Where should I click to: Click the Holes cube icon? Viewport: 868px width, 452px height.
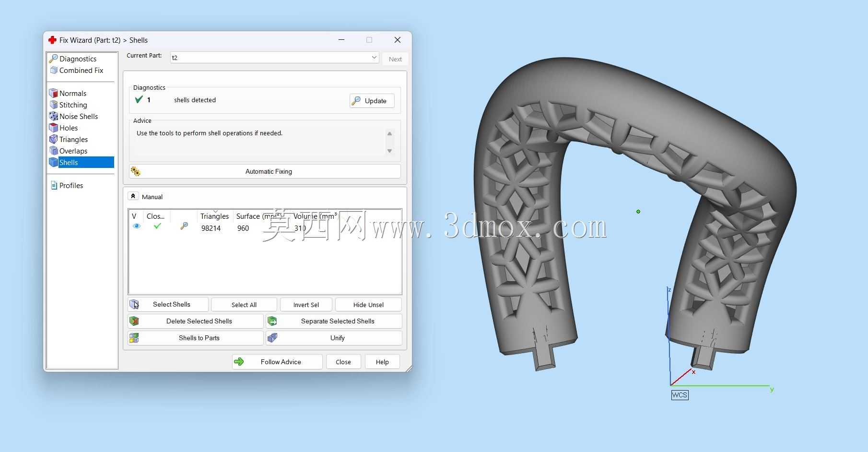tap(54, 128)
